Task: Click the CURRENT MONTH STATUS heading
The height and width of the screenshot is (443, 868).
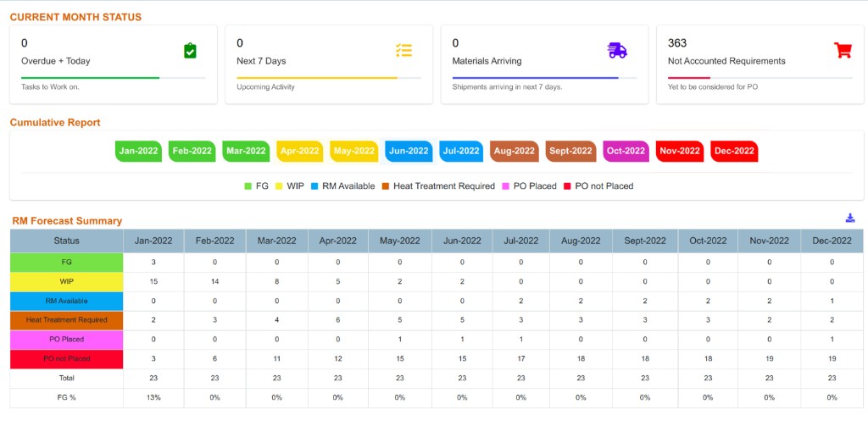Action: tap(75, 17)
